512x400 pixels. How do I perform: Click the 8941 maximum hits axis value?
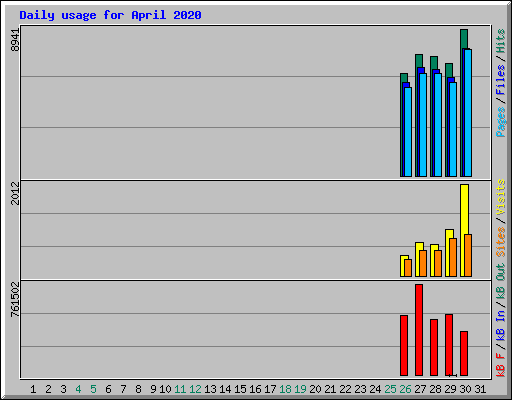(x=15, y=40)
